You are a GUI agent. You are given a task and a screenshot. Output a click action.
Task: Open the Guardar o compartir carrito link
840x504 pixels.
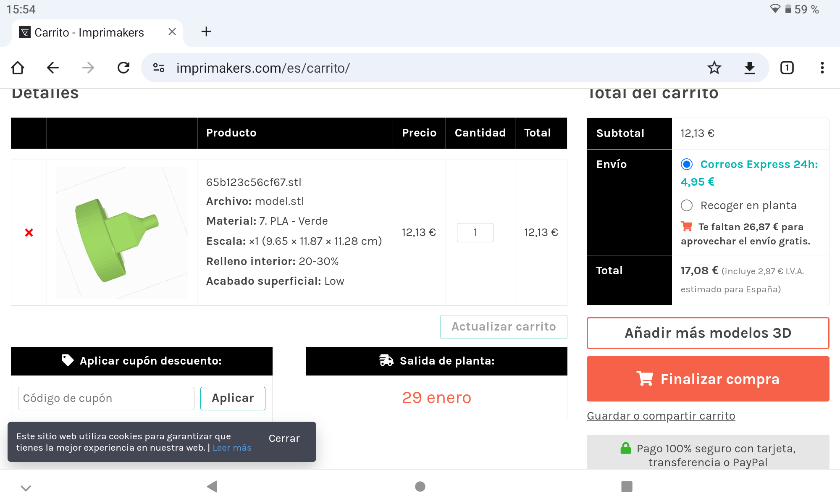pos(661,416)
